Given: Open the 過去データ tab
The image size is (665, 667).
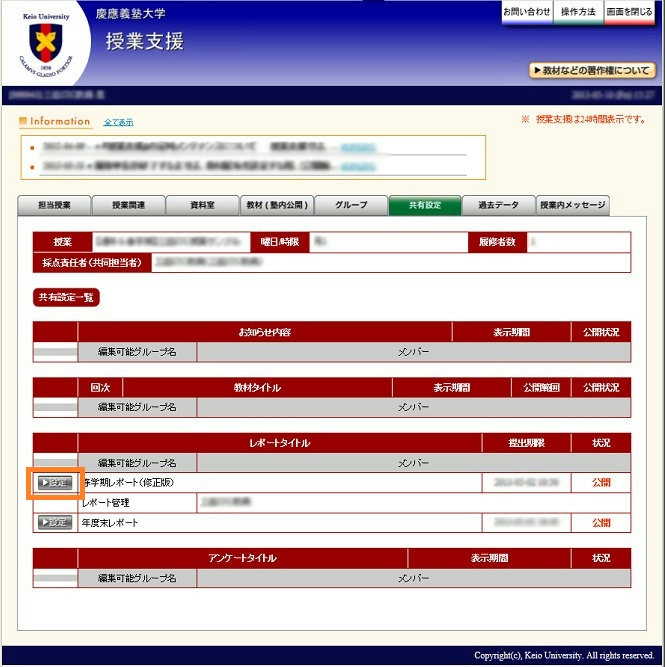Looking at the screenshot, I should [498, 206].
